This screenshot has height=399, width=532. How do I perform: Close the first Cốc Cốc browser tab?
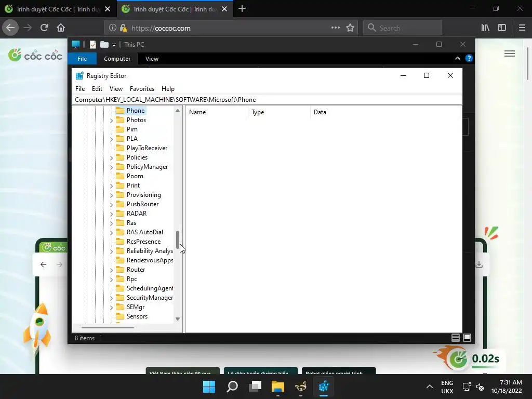point(108,9)
